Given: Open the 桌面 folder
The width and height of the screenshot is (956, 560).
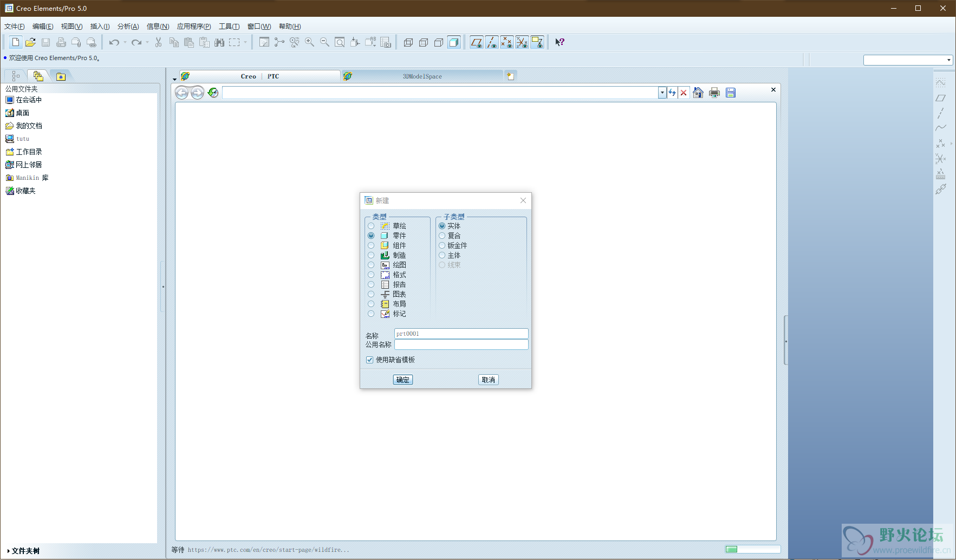Looking at the screenshot, I should point(17,113).
